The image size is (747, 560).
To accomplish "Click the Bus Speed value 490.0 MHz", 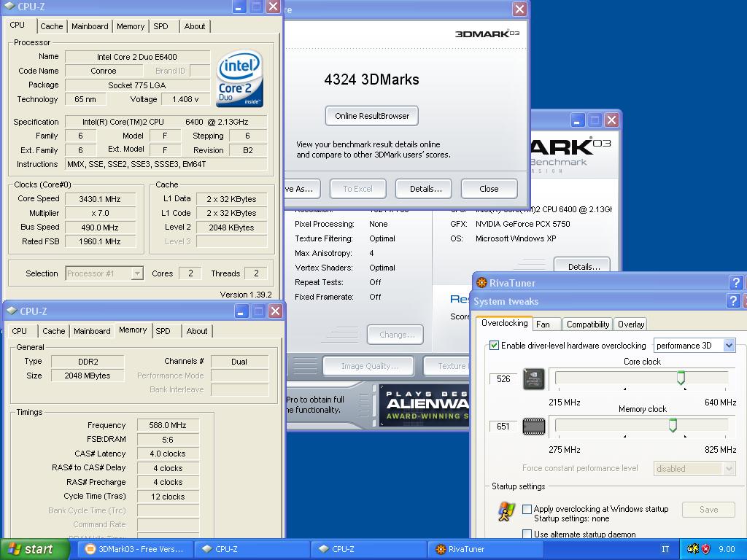I will click(x=100, y=227).
